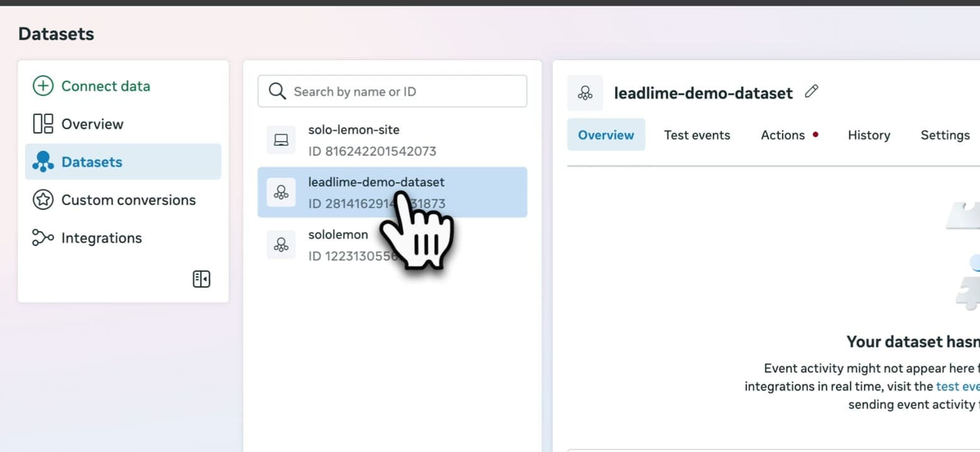Select the sololemon dataset name

pos(338,235)
